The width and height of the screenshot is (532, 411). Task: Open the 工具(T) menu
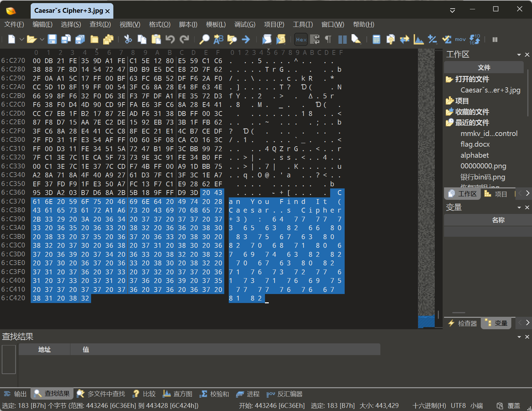click(303, 25)
